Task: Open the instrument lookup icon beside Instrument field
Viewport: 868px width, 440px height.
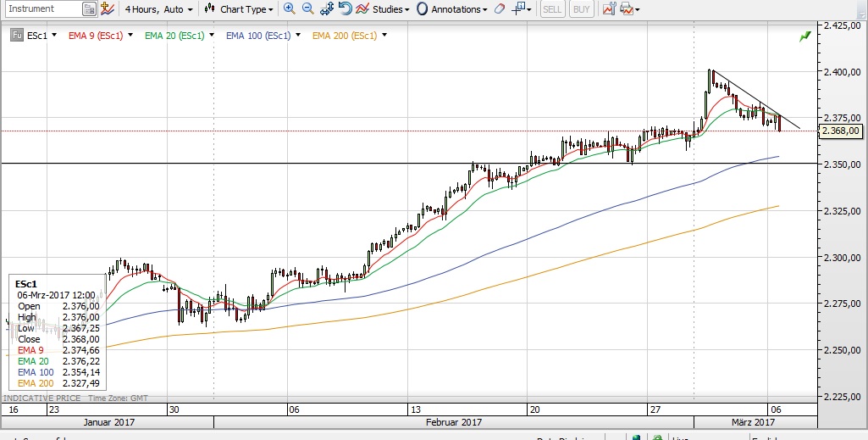Action: [89, 8]
